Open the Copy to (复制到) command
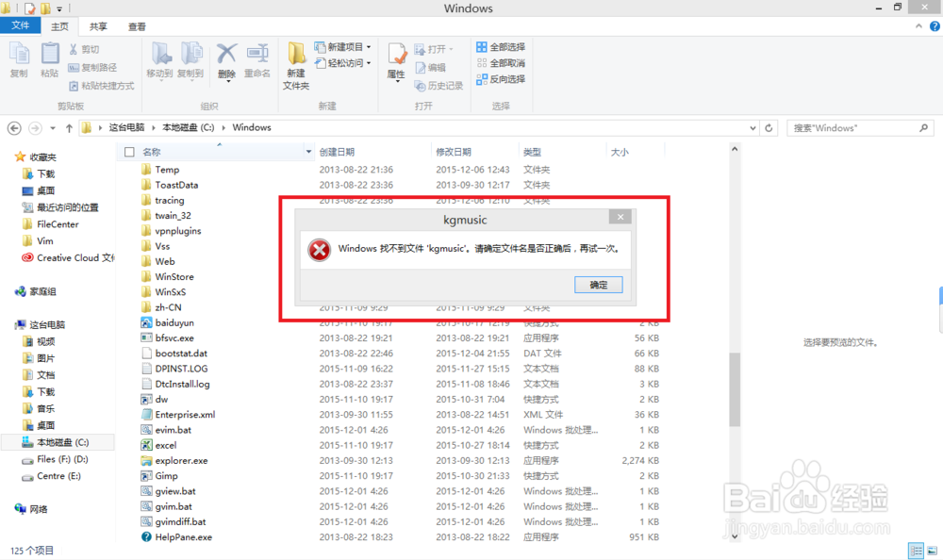 pyautogui.click(x=190, y=59)
